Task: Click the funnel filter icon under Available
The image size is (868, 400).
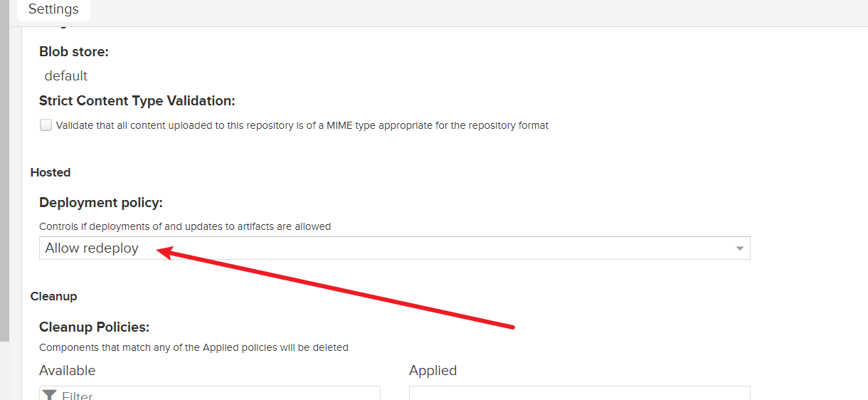Action: pos(49,395)
